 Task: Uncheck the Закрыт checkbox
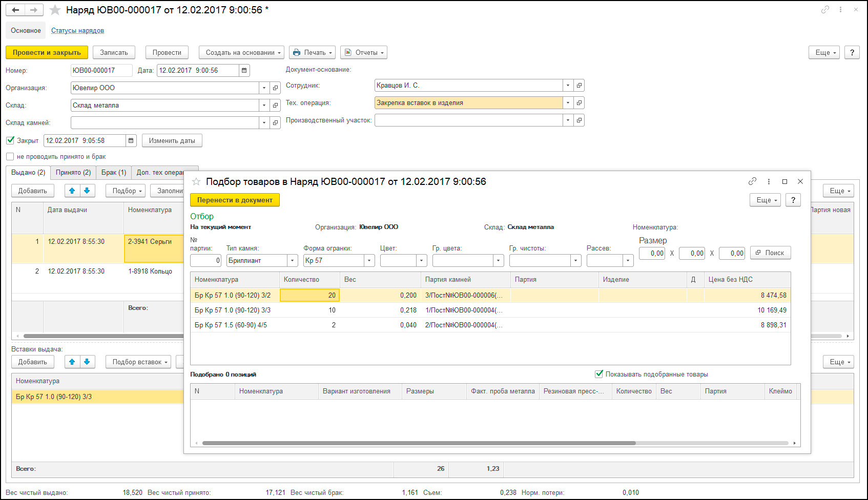click(10, 140)
